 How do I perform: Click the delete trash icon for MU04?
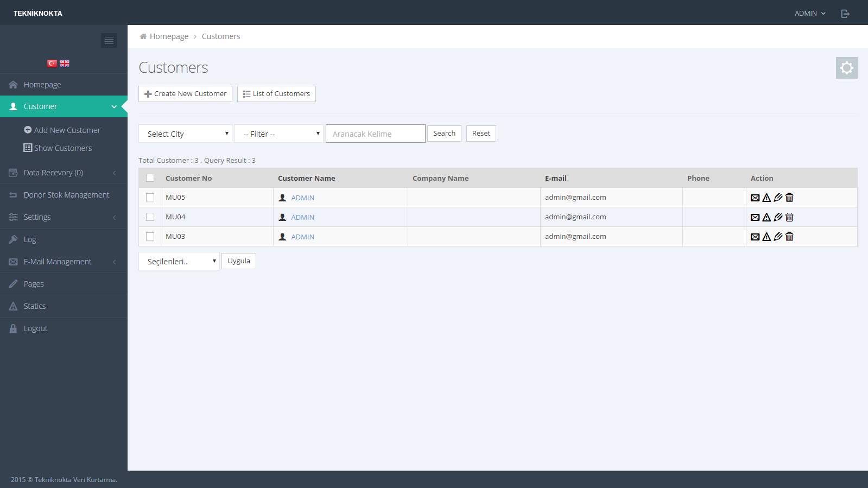(x=789, y=217)
